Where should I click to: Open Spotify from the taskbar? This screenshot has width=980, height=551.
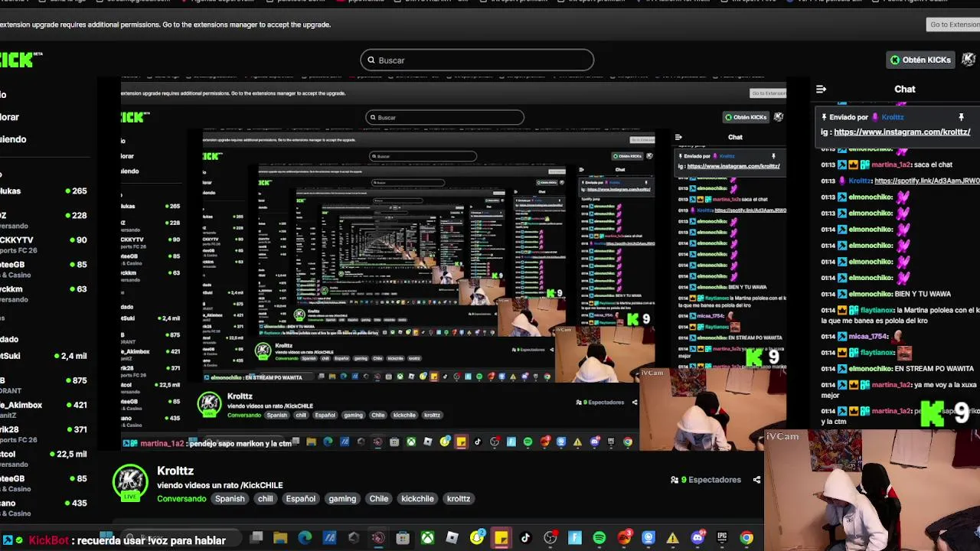click(599, 538)
